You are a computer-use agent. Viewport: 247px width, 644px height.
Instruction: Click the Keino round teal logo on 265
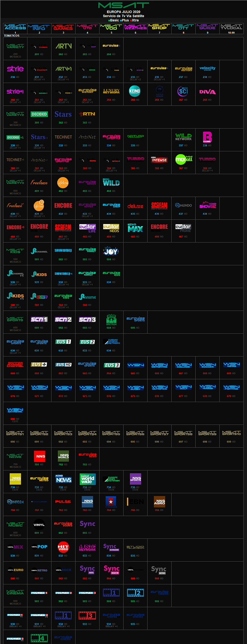coord(135,91)
